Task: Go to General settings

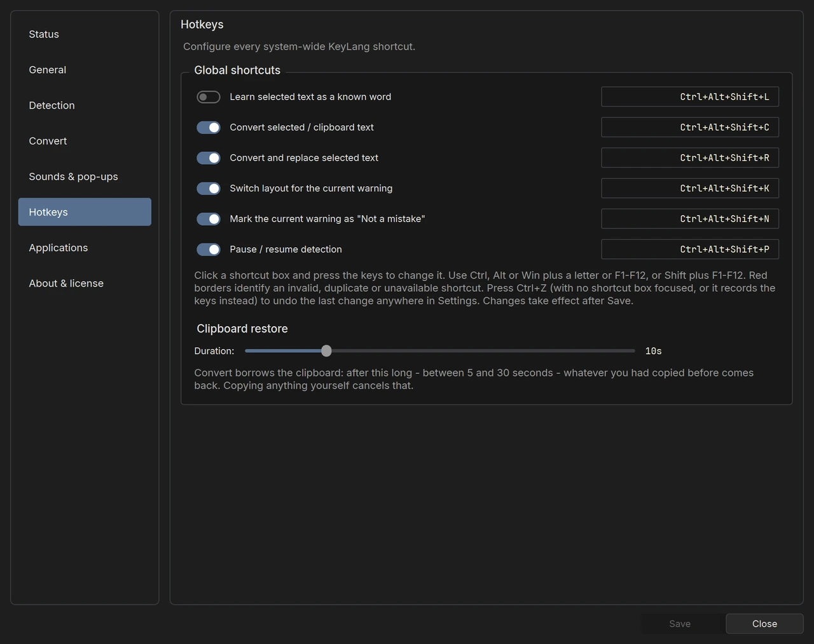Action: point(85,70)
